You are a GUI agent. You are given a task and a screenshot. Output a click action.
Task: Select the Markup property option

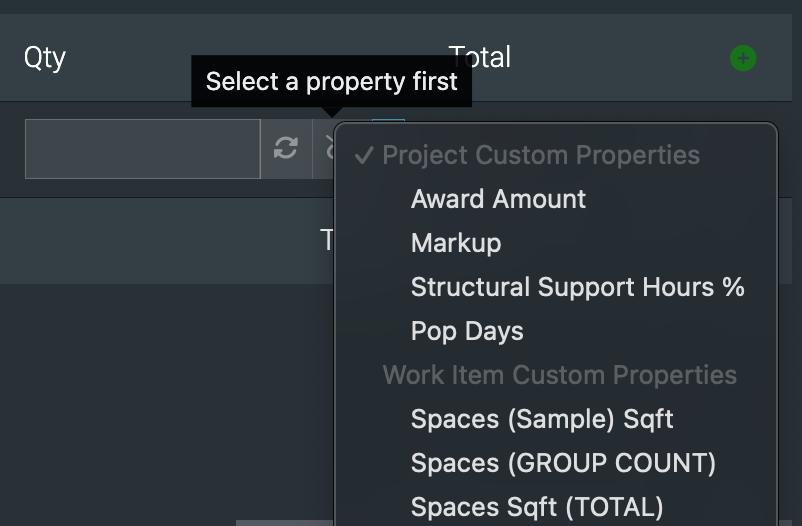click(x=456, y=243)
